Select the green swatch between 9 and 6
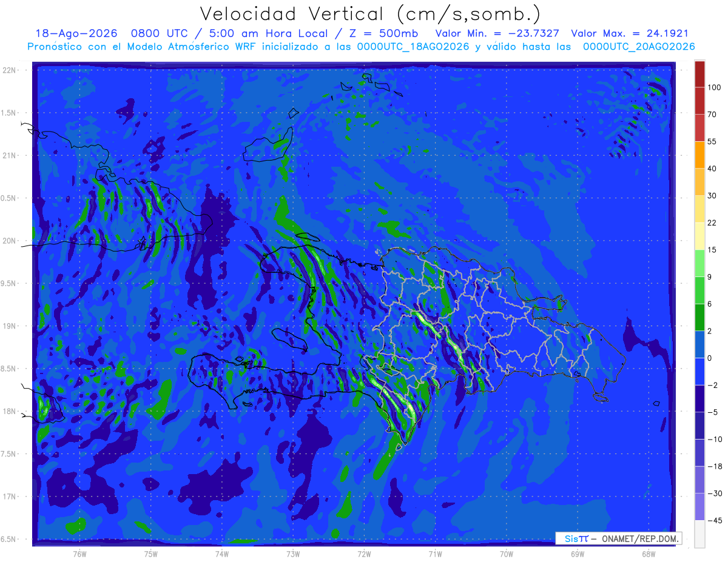This screenshot has height=562, width=728. pyautogui.click(x=699, y=290)
